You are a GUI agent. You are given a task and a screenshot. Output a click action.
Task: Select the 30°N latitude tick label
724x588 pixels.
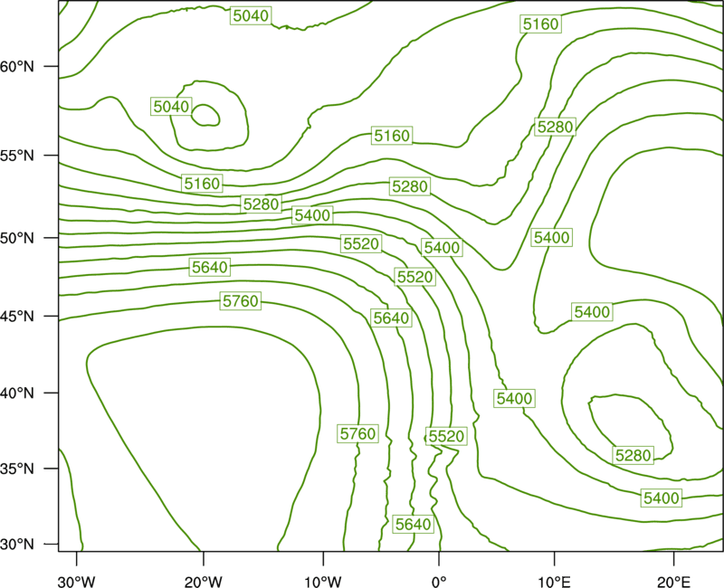17,545
